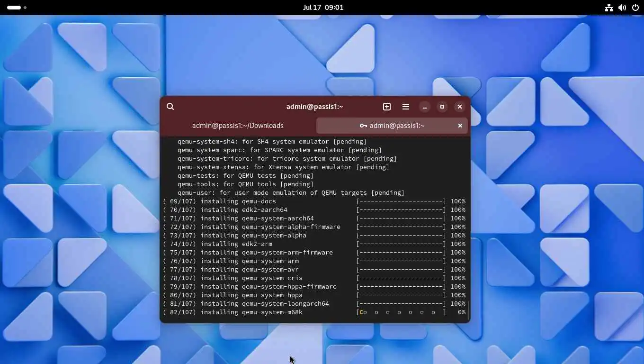644x364 pixels.
Task: Open the clock showing Jul 17 09:01
Action: (323, 8)
